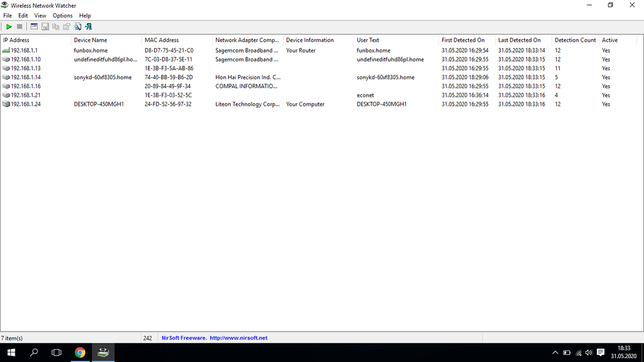Click MAC address 24-FD-52-56-97-32

point(168,104)
